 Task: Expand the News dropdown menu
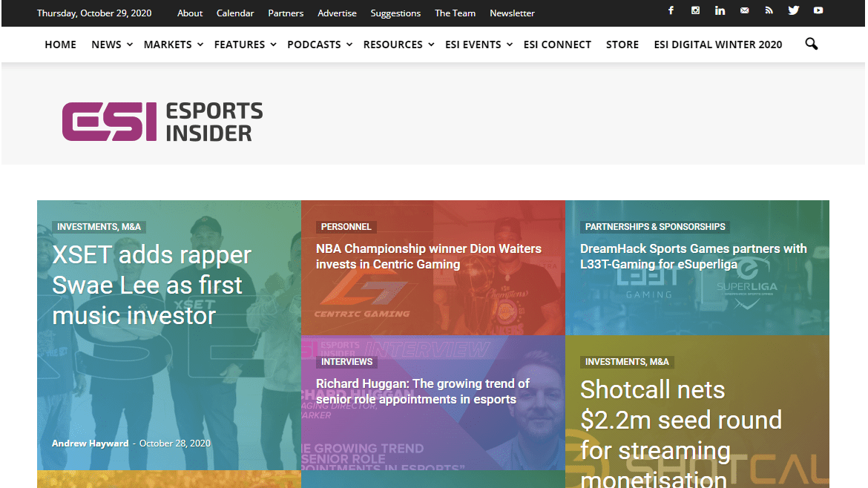111,44
